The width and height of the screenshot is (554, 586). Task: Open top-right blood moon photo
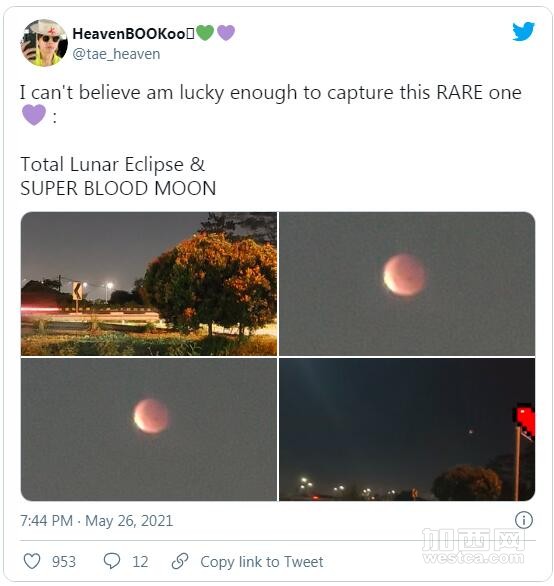407,284
